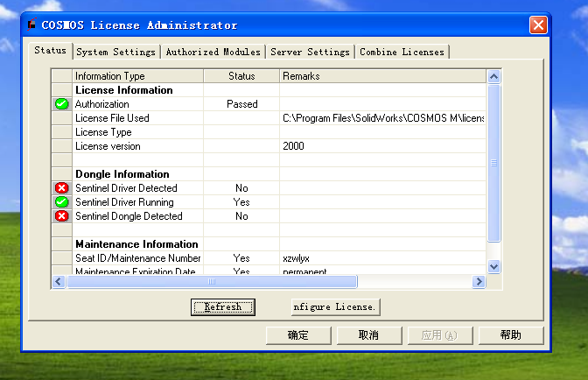Select the Sentinel Driver Running label
Image resolution: width=588 pixels, height=380 pixels.
click(124, 202)
